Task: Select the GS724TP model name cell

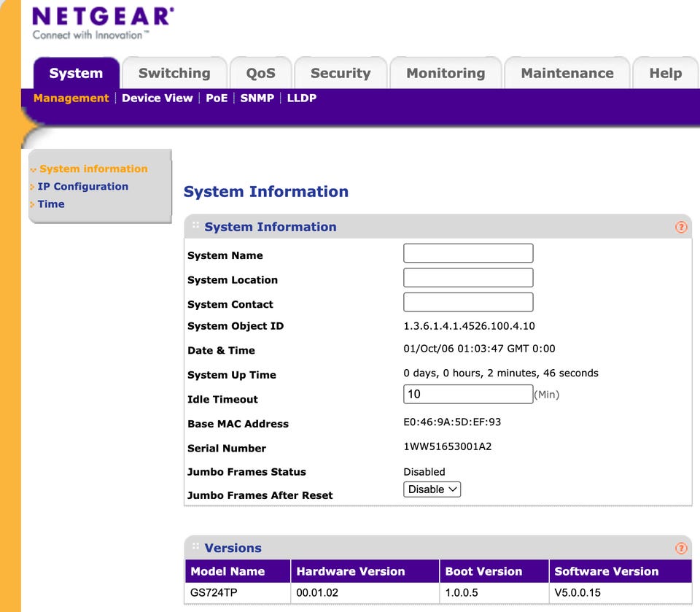Action: (x=238, y=593)
